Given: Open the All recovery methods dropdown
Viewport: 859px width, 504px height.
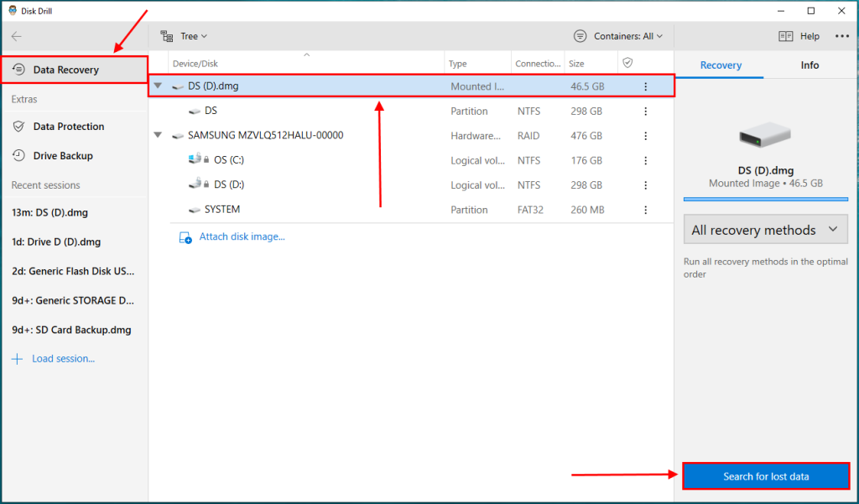Looking at the screenshot, I should pyautogui.click(x=764, y=229).
